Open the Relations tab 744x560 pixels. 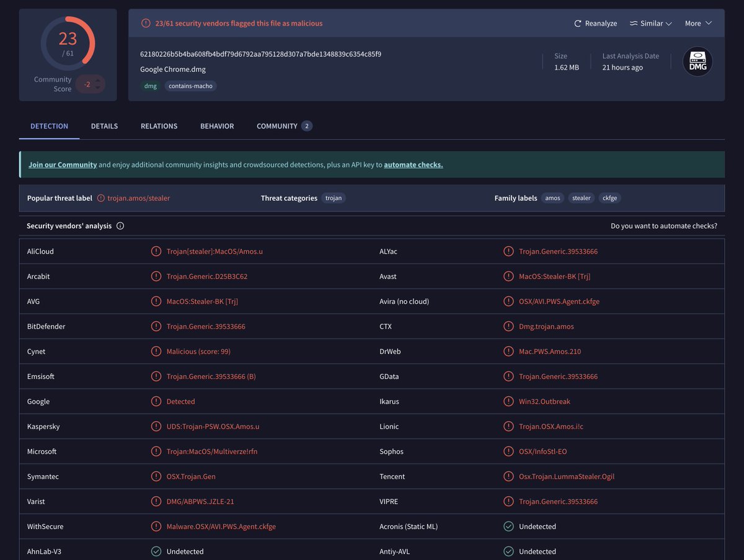coord(159,126)
